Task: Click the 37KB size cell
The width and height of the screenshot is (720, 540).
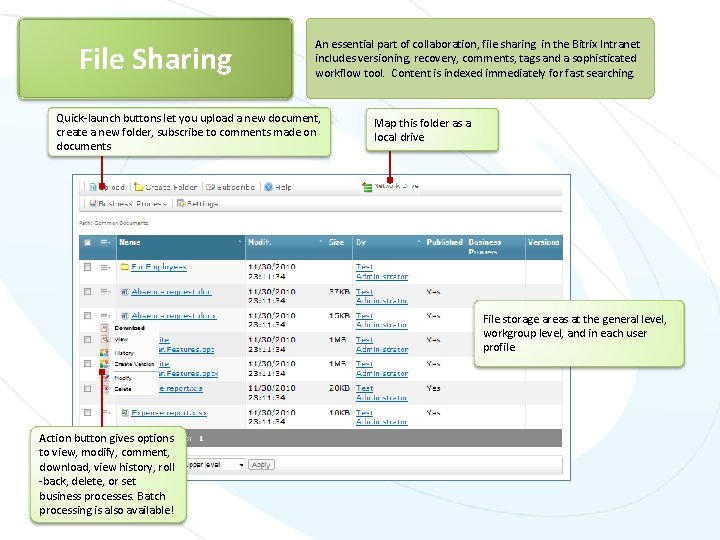Action: (x=339, y=292)
